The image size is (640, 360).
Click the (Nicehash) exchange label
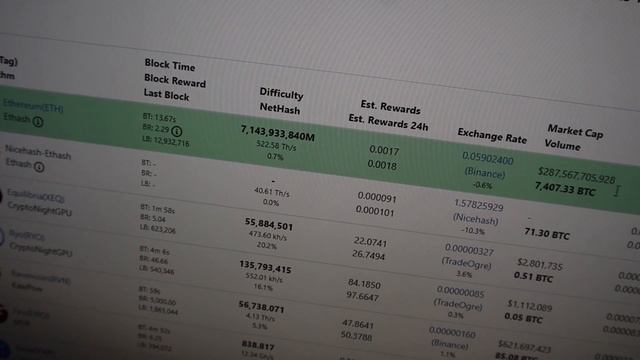pyautogui.click(x=476, y=219)
